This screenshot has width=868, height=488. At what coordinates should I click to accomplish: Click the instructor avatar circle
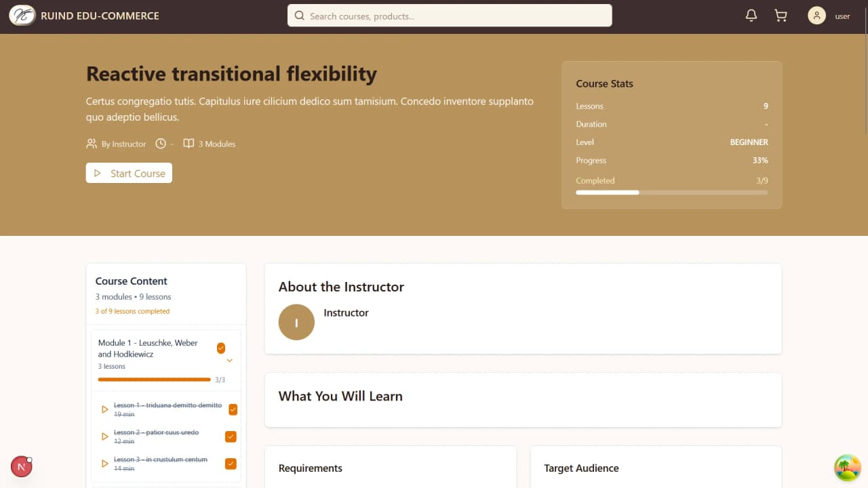click(x=296, y=322)
